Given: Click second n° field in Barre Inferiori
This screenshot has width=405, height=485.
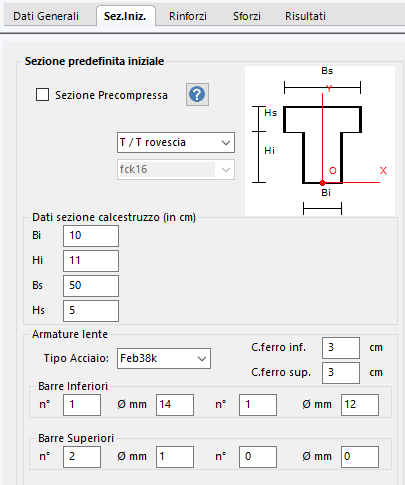Looking at the screenshot, I should (258, 405).
